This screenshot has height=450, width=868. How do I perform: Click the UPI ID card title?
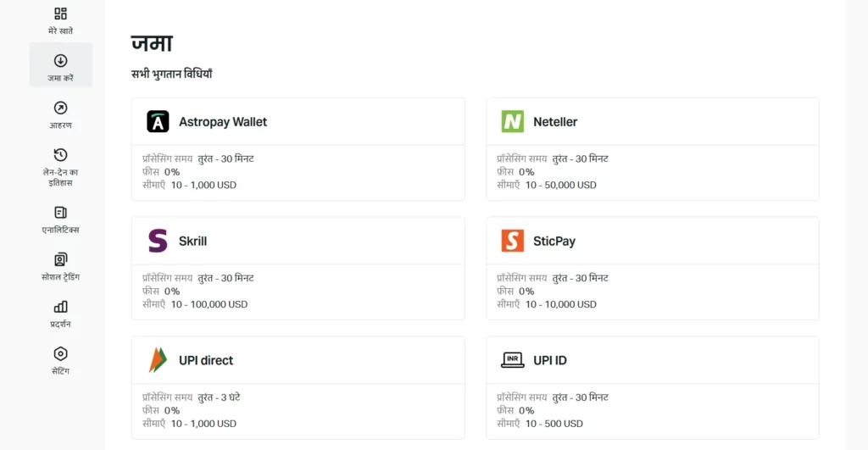[549, 360]
